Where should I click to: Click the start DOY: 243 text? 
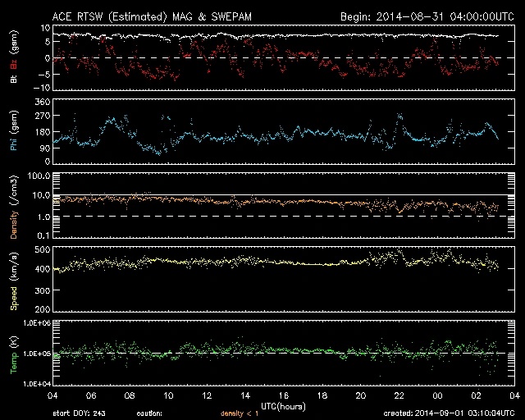(81, 414)
